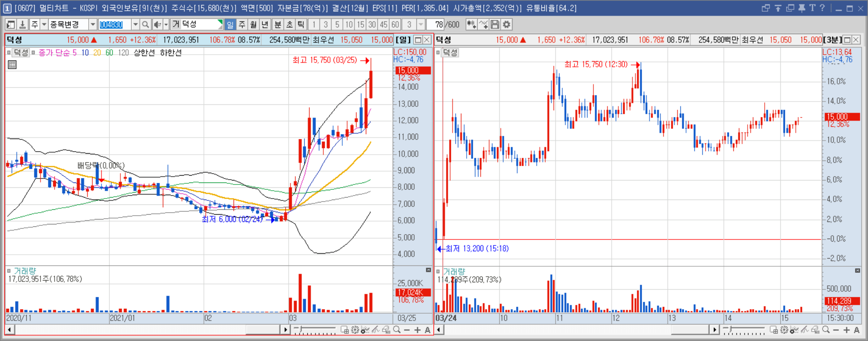Click the left chart bottom magnifier zoom icon
This screenshot has width=868, height=341.
[397, 330]
